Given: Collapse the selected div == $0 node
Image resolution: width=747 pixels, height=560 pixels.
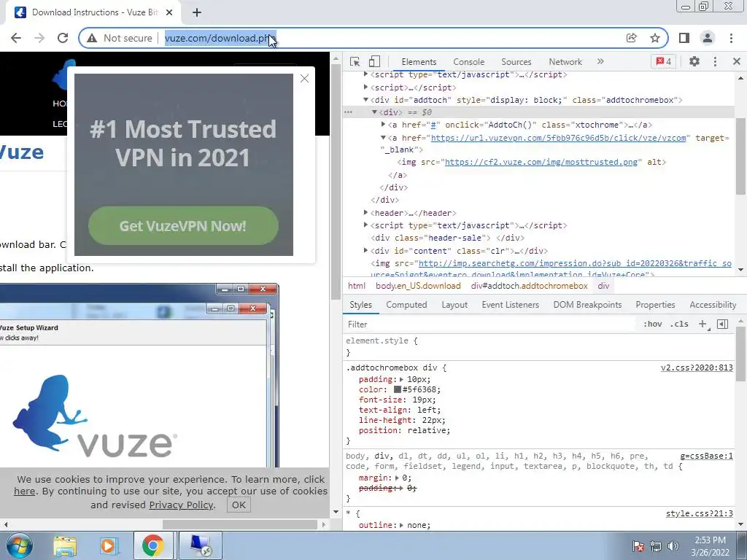Looking at the screenshot, I should coord(374,112).
